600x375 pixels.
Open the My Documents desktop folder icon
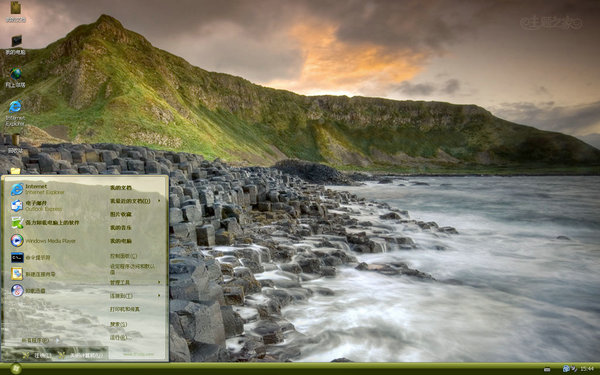point(16,11)
